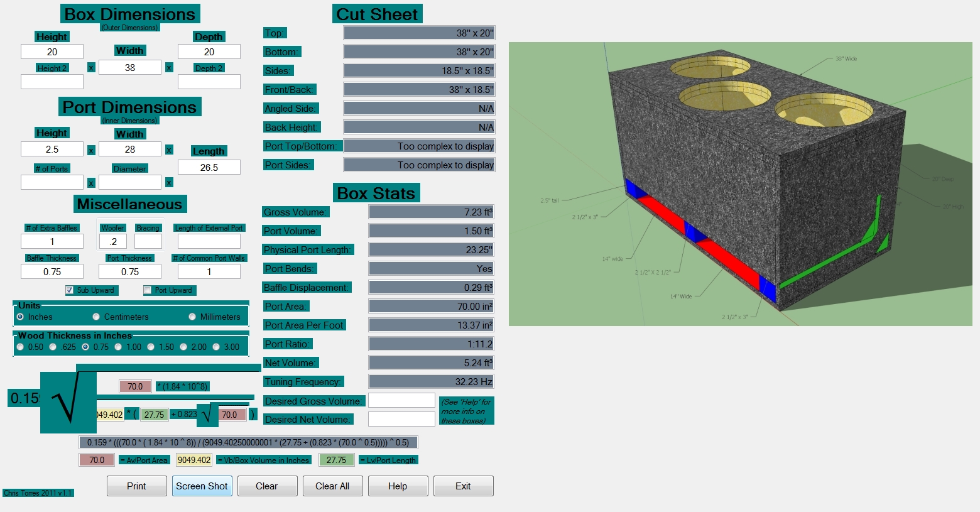Open the Help button
This screenshot has height=512, width=980.
(x=398, y=486)
